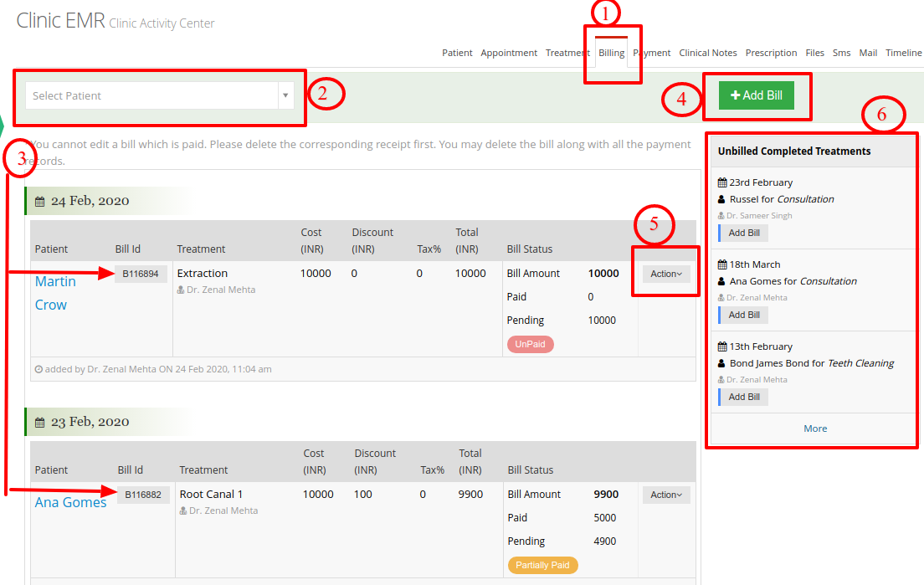This screenshot has width=924, height=585.
Task: Open the Files tab
Action: click(814, 53)
